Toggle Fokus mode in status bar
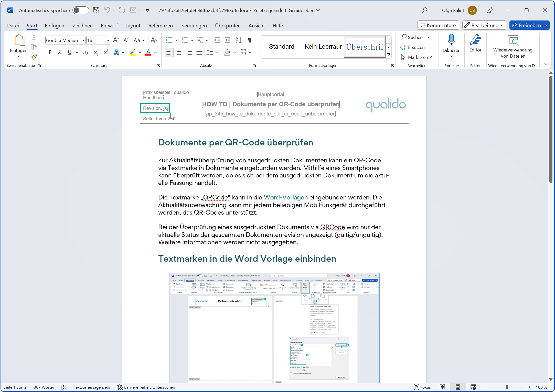 point(422,387)
